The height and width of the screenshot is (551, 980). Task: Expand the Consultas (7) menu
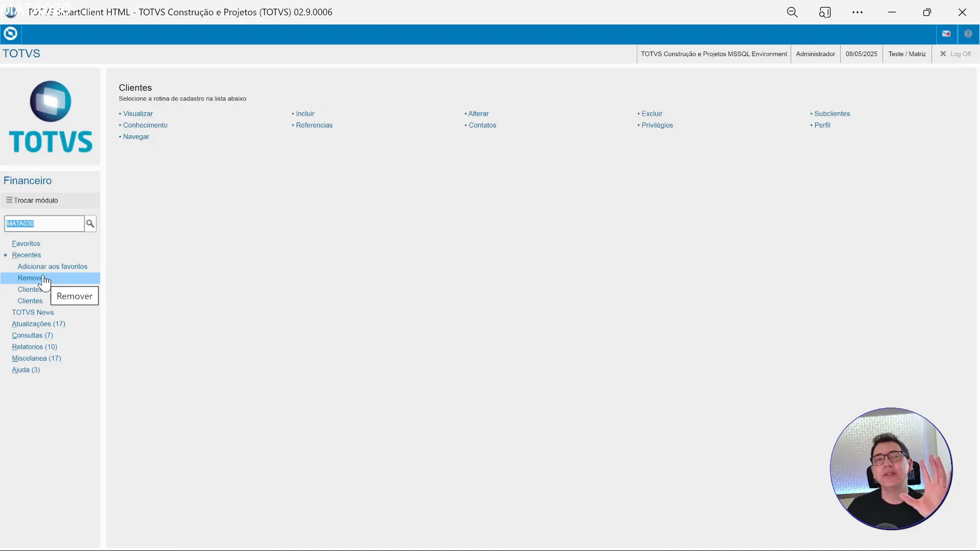coord(32,335)
